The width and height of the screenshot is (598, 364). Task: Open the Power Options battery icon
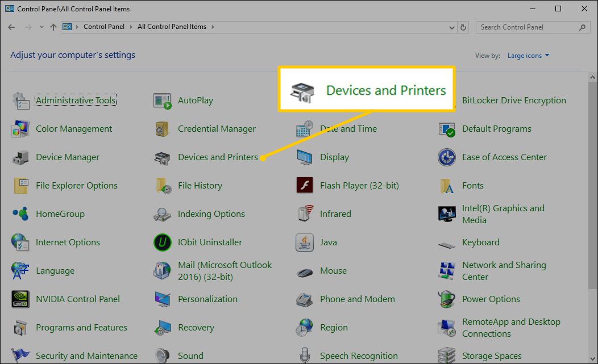[447, 299]
